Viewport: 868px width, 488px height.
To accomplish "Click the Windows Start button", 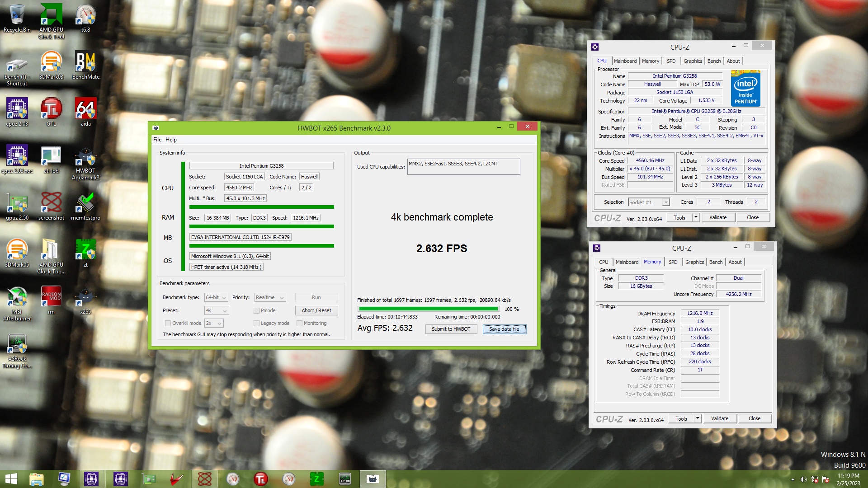I will (11, 479).
